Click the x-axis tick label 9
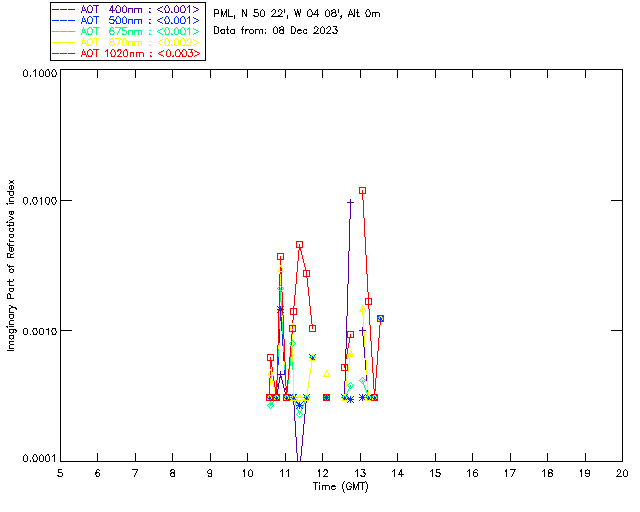Screen dimensions: 640x512 click(210, 473)
